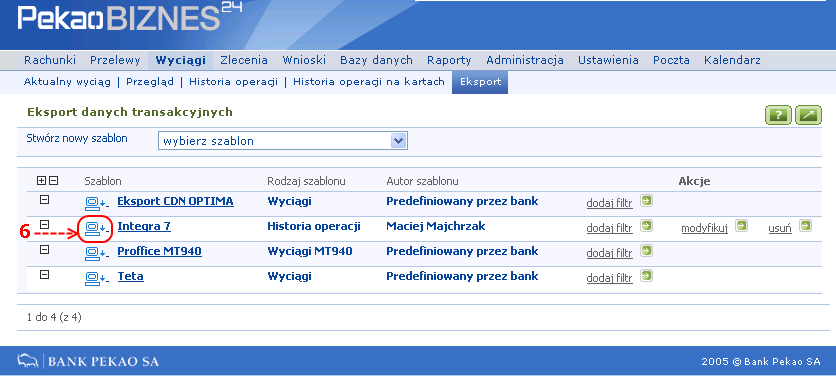
Task: Click the Maciej Majchrzak author cell
Action: (436, 226)
